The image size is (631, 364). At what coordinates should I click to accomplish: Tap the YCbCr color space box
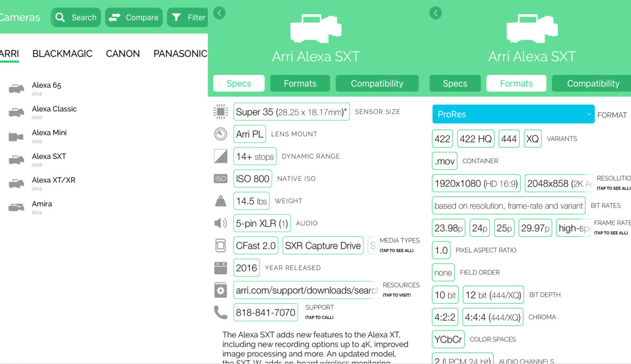[448, 340]
